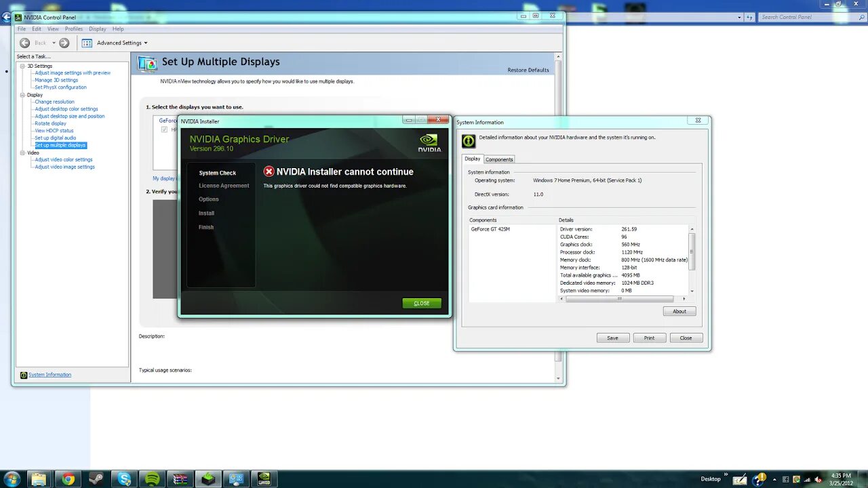Click the Advanced Settings view icon
Viewport: 868px width, 488px height.
87,43
